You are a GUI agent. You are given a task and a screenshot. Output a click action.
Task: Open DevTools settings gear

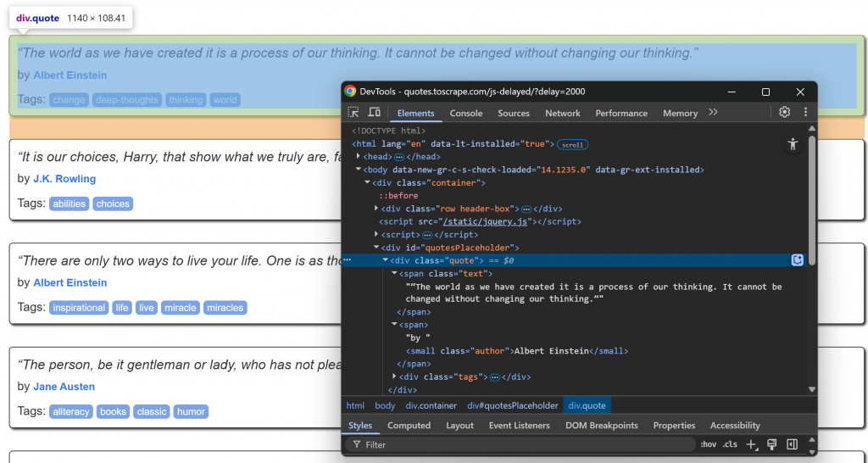coord(784,113)
